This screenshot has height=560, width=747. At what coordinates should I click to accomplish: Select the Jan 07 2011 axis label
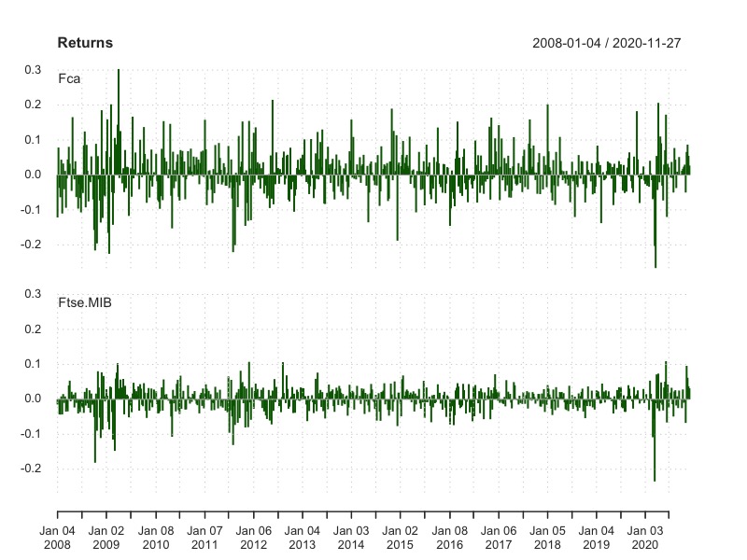(x=204, y=537)
